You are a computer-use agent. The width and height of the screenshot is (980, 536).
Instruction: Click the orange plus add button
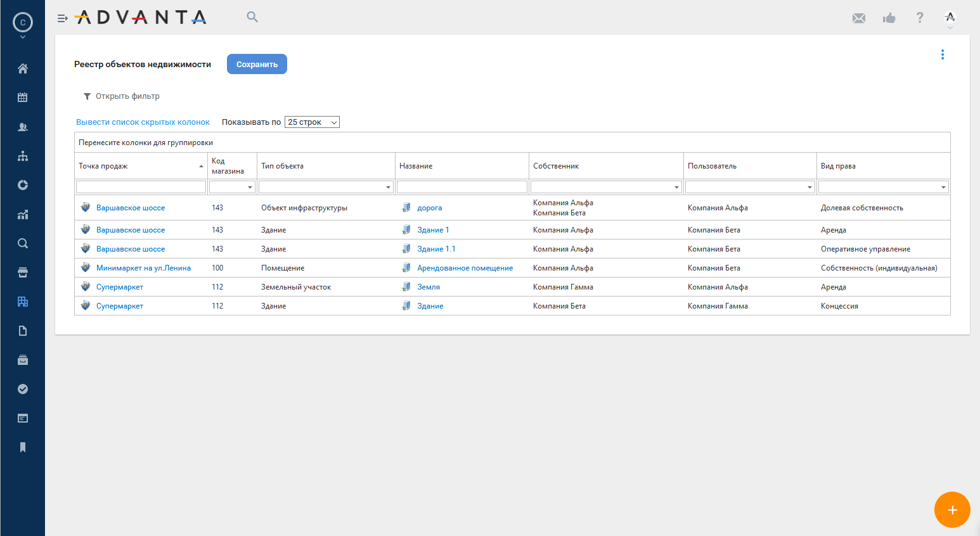(x=952, y=509)
